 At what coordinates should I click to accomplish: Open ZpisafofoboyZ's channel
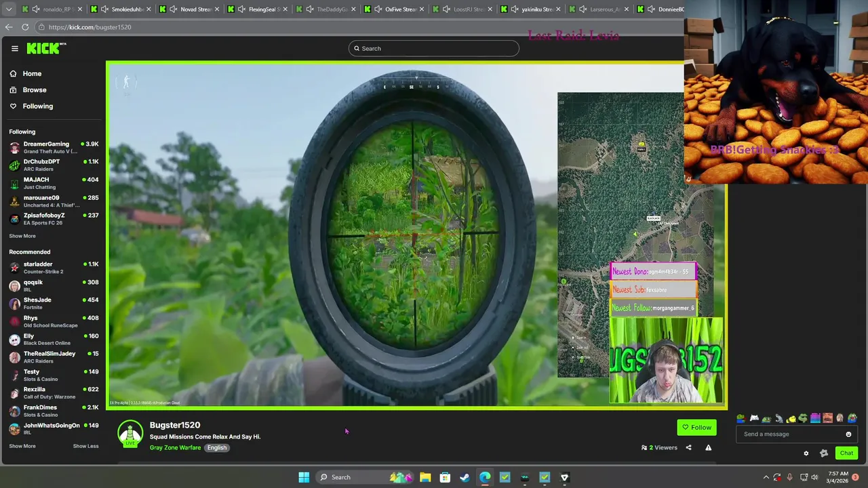pyautogui.click(x=54, y=218)
